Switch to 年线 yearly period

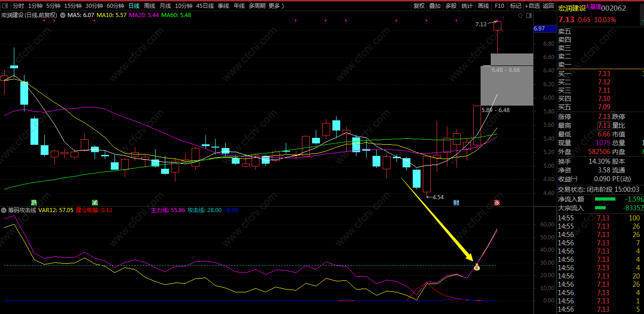point(239,6)
